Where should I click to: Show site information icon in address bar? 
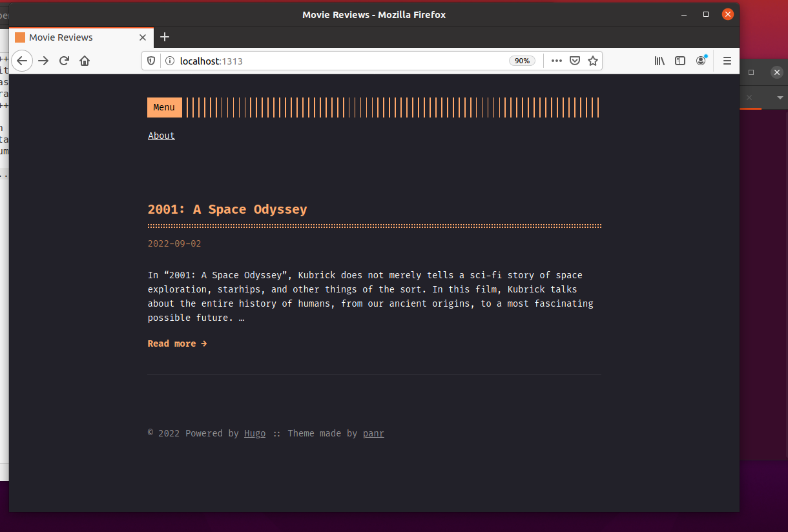[170, 61]
